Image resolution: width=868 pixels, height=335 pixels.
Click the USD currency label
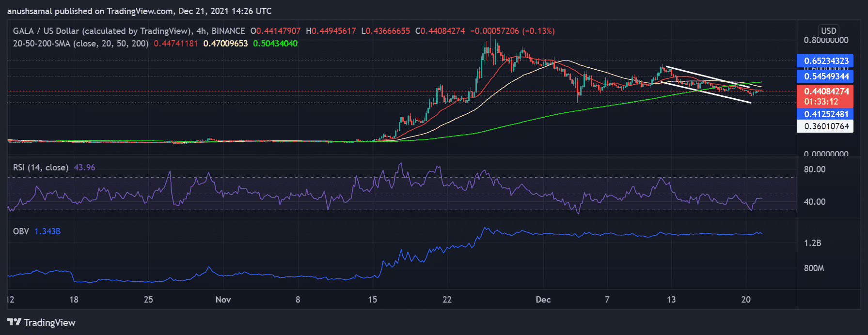pyautogui.click(x=828, y=30)
